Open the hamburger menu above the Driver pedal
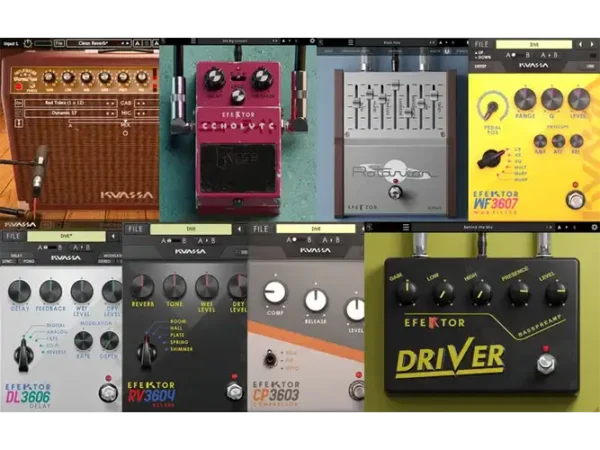600x450 pixels. [x=406, y=227]
